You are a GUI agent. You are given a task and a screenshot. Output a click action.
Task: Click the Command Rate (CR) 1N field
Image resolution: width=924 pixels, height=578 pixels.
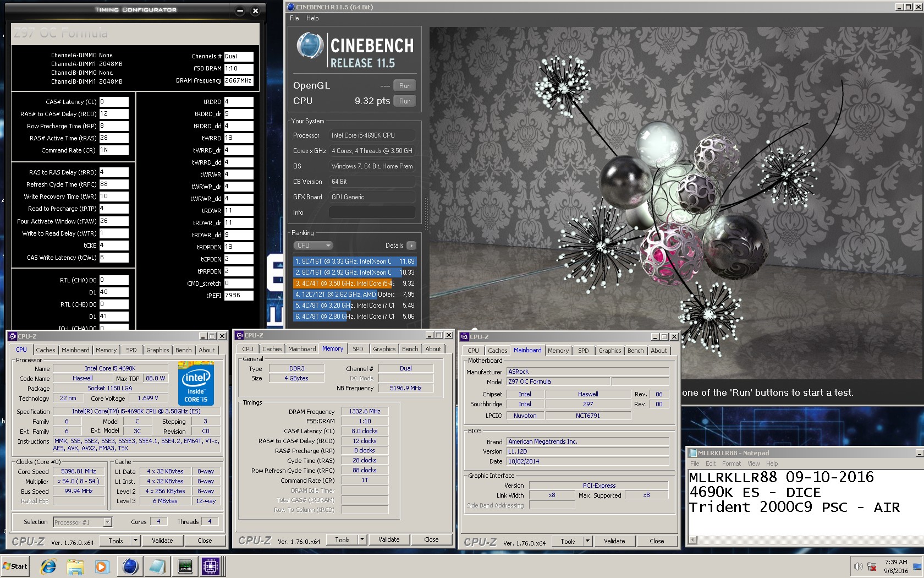[x=114, y=150]
